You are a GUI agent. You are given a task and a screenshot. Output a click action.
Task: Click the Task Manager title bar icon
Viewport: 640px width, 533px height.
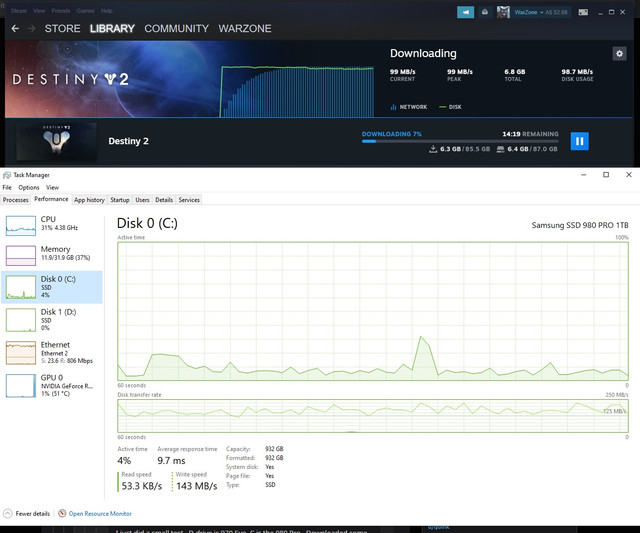click(x=7, y=175)
